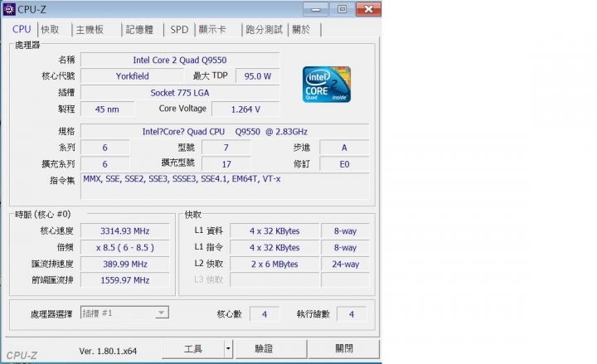Image resolution: width=597 pixels, height=364 pixels.
Task: Click the specification field with 2.83GHz
Action: pyautogui.click(x=225, y=132)
